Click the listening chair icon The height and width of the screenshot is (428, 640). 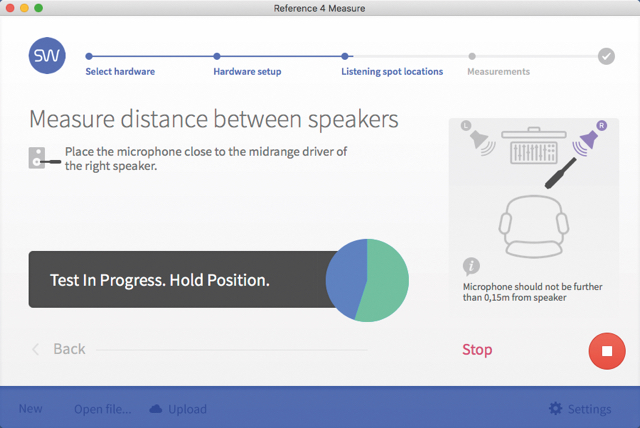pyautogui.click(x=533, y=226)
